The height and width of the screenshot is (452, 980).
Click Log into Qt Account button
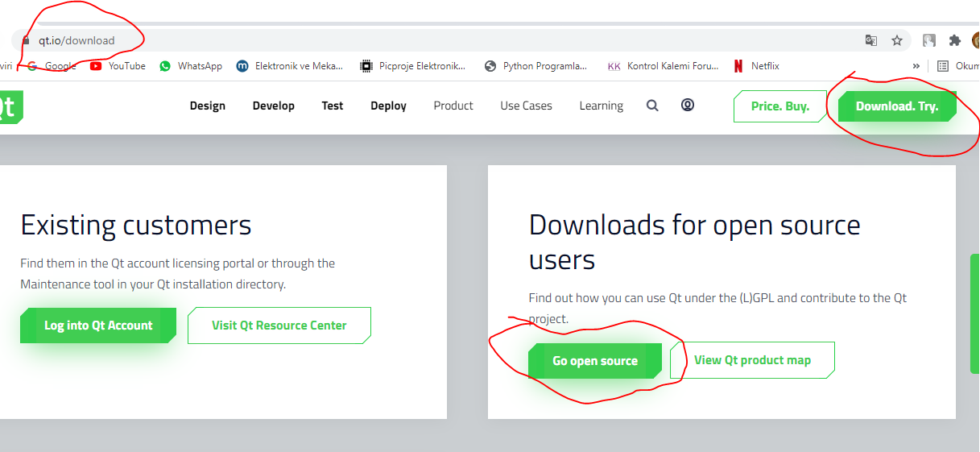coord(98,326)
